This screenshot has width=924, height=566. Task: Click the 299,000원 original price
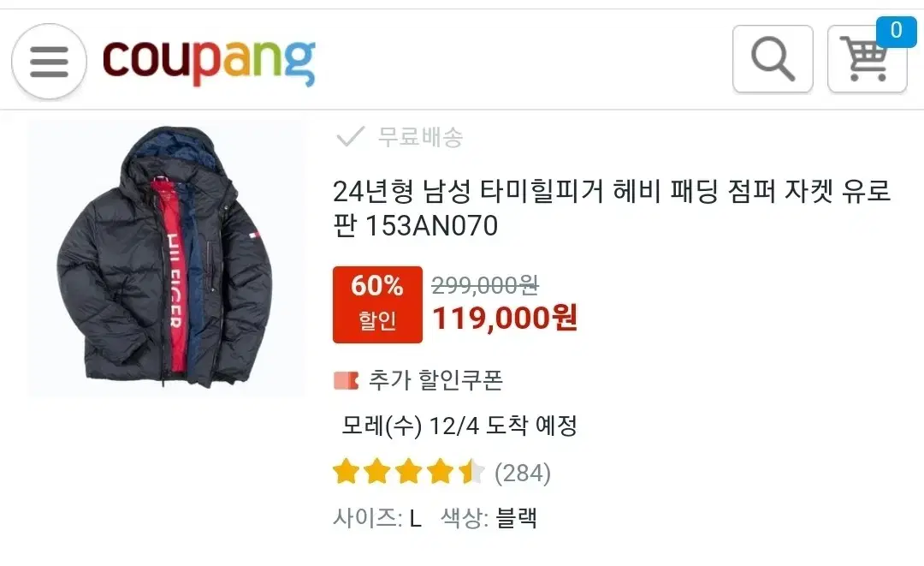pos(485,285)
